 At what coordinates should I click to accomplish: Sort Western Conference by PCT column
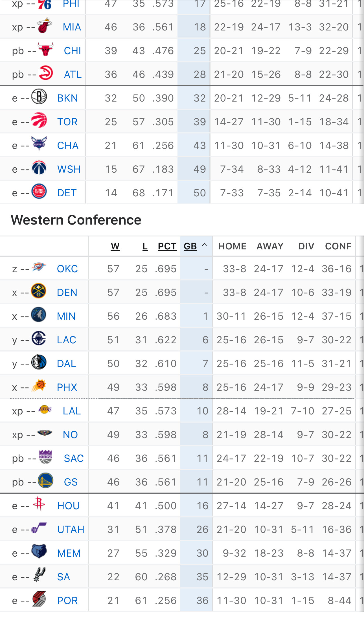(x=167, y=246)
